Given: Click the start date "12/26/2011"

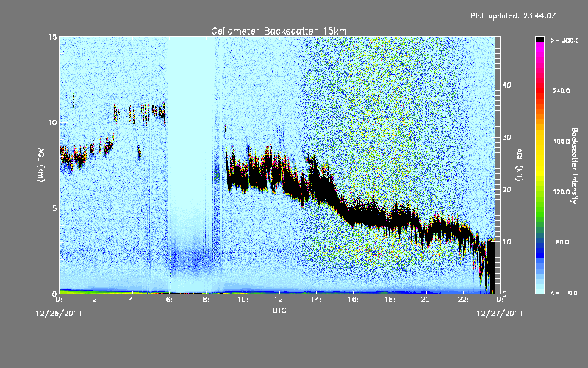Looking at the screenshot, I should coord(59,314).
